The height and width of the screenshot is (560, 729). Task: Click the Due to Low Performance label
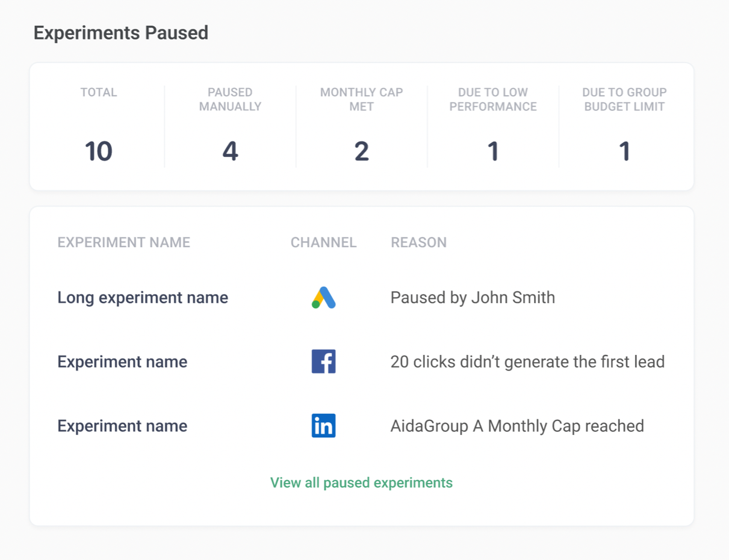coord(493,100)
